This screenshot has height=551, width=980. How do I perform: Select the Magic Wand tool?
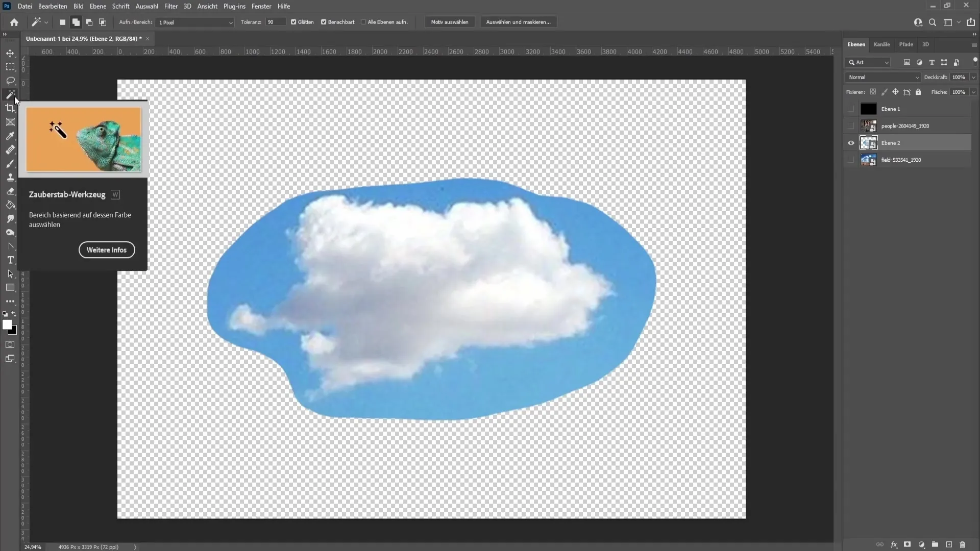click(x=10, y=93)
